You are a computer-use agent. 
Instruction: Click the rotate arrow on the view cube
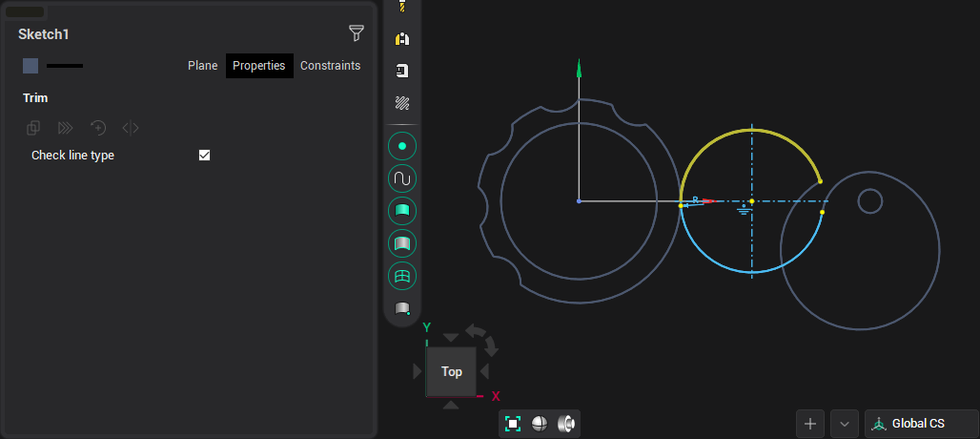[x=483, y=336]
